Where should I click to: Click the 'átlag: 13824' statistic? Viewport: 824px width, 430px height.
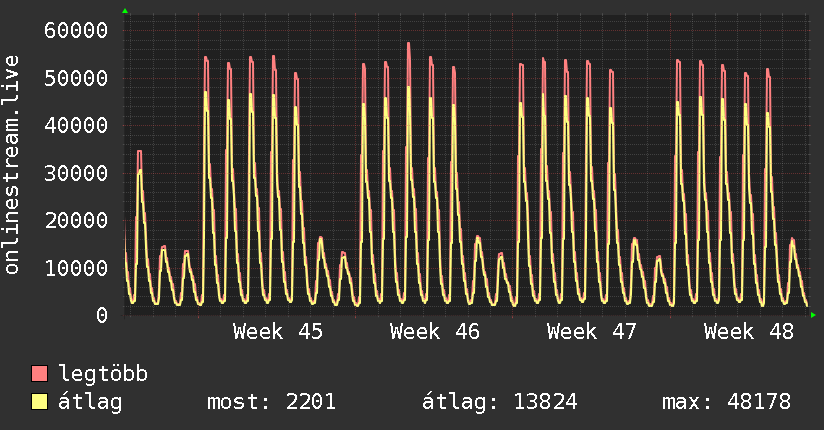point(500,402)
